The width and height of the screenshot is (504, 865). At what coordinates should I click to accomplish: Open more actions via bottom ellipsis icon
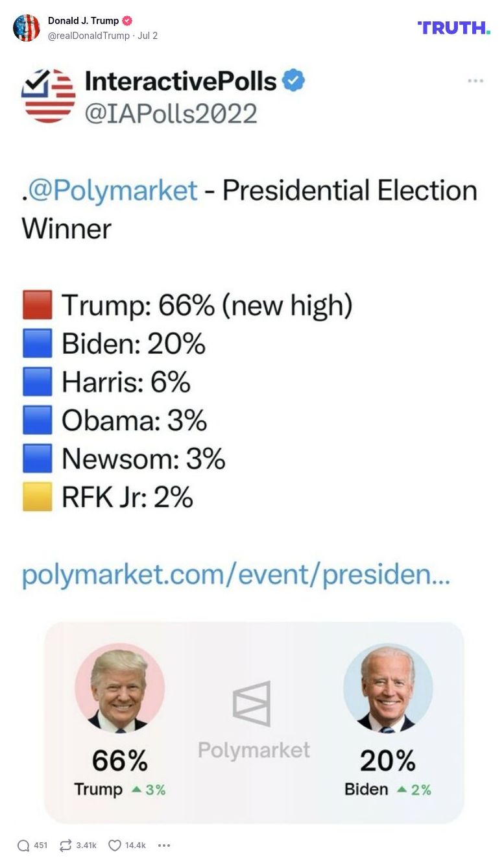(x=164, y=846)
